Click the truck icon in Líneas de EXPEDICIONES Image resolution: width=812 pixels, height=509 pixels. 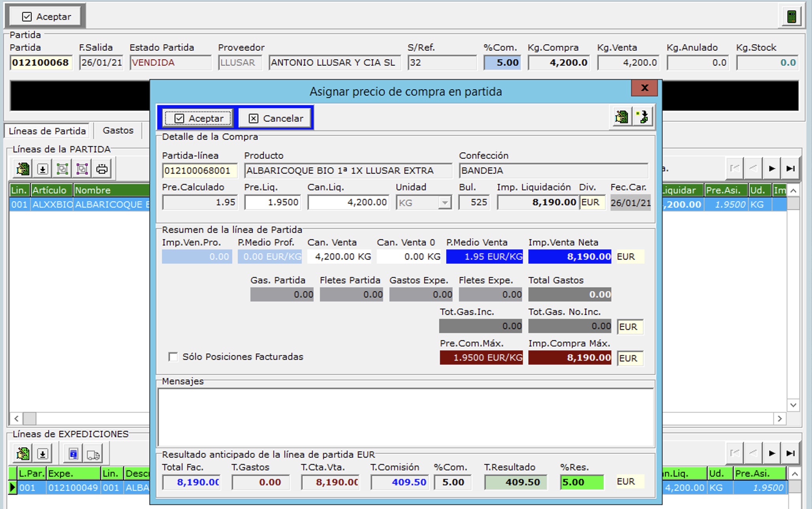[x=93, y=454]
